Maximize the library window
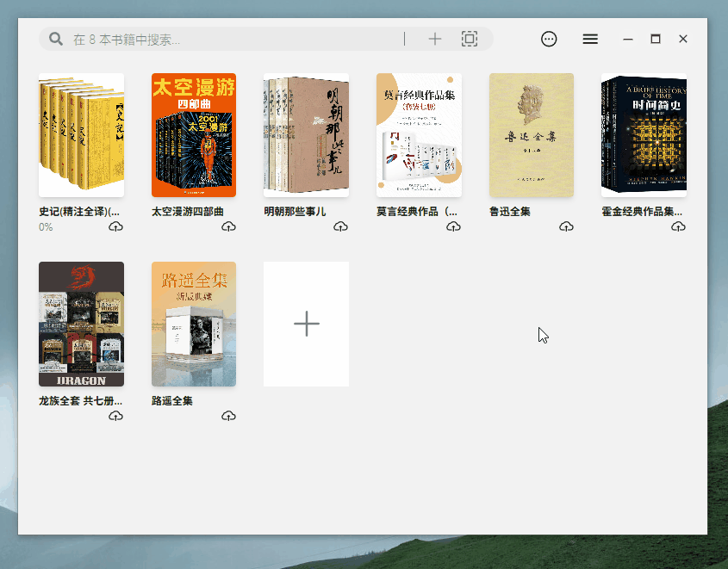The image size is (728, 569). (656, 39)
